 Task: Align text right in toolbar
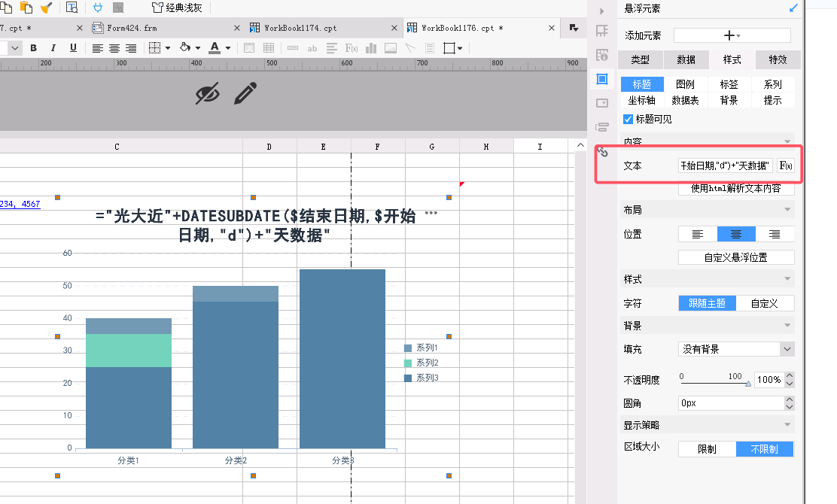coord(131,48)
